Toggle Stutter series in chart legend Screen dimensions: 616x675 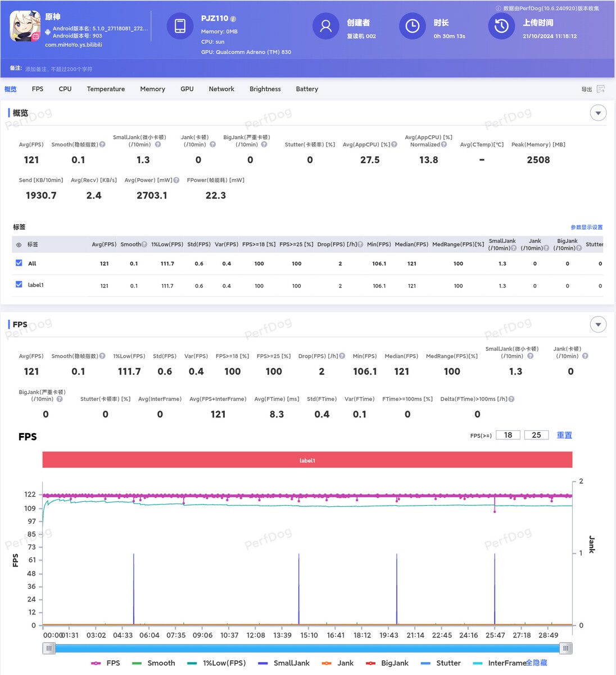(x=441, y=663)
